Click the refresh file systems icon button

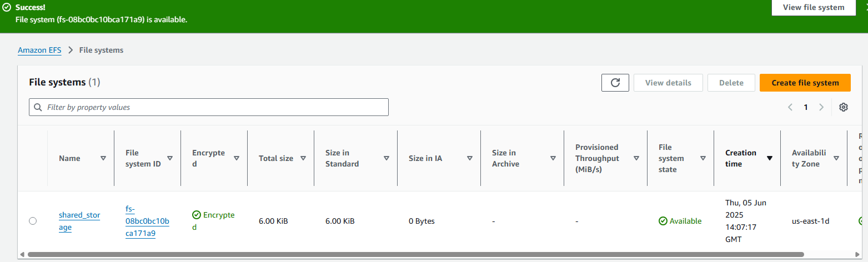[615, 83]
